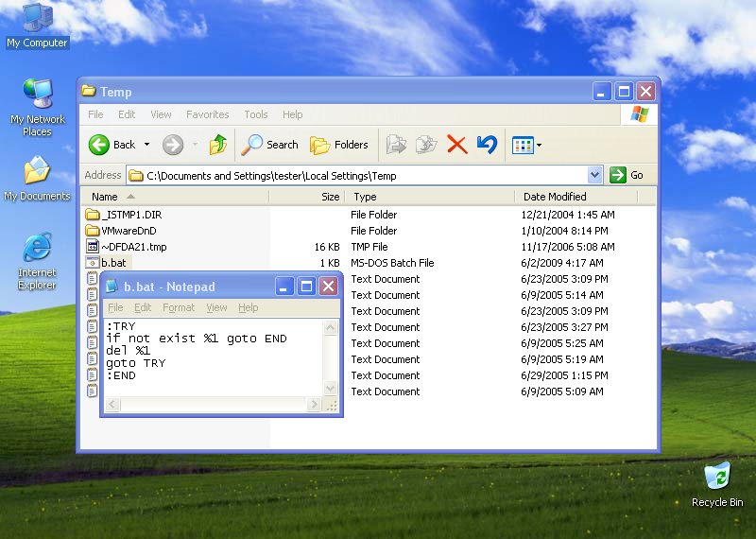Sort by the Name column header

[175, 197]
